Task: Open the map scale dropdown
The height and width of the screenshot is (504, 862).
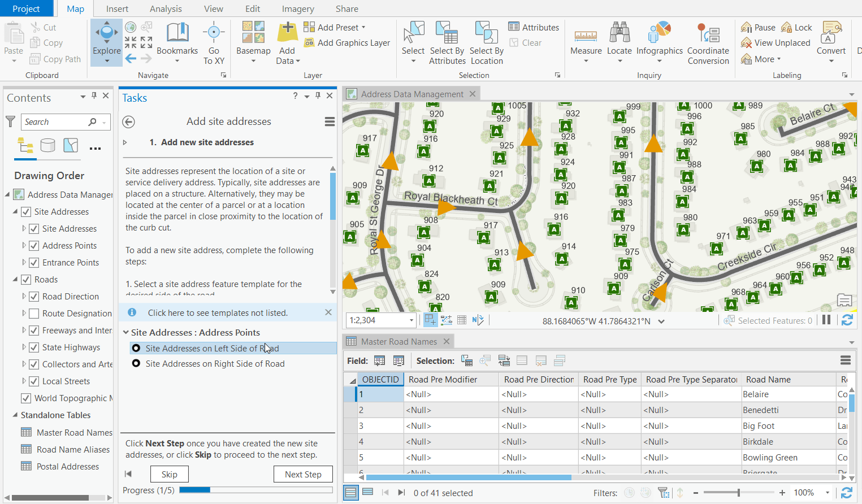Action: (x=411, y=320)
